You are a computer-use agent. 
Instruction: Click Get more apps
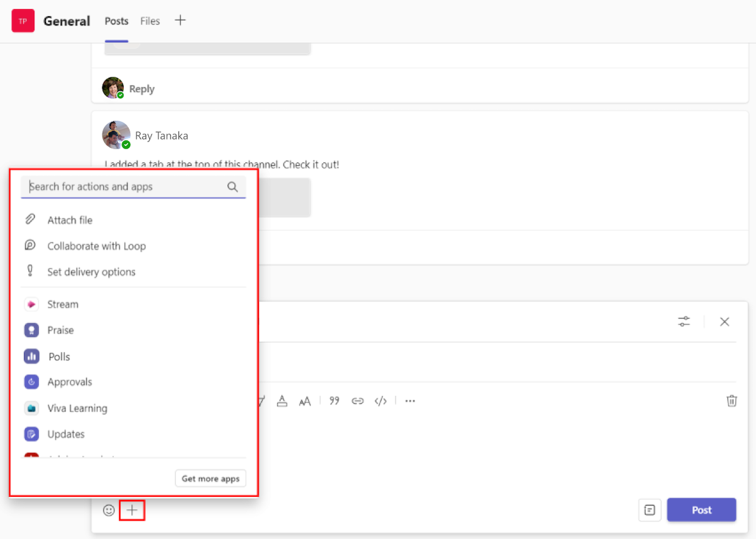point(210,479)
